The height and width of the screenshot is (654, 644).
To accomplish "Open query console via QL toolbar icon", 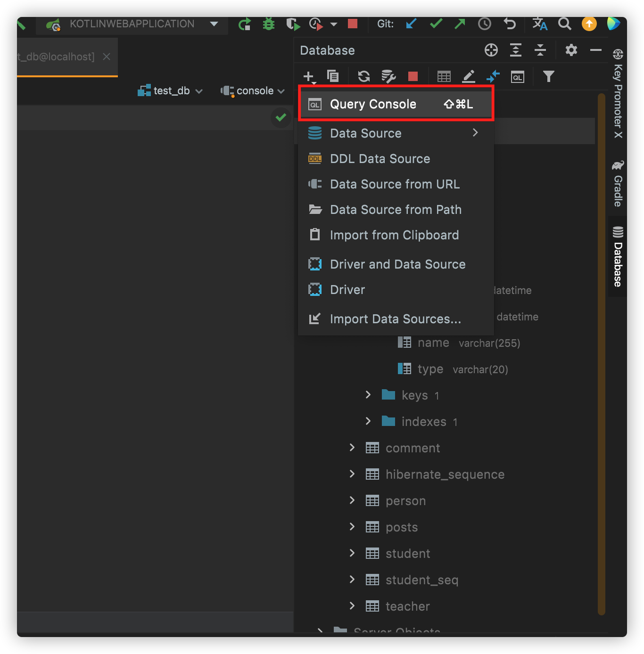I will (518, 77).
